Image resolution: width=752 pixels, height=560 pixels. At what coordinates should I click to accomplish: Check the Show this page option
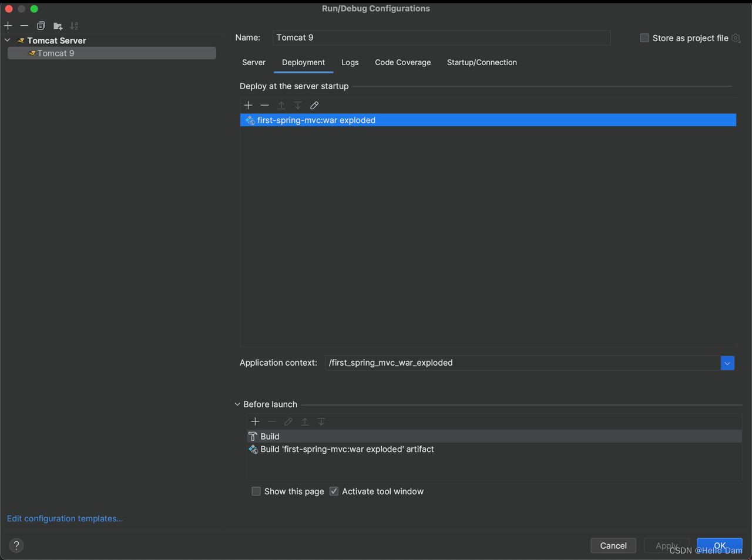point(256,491)
